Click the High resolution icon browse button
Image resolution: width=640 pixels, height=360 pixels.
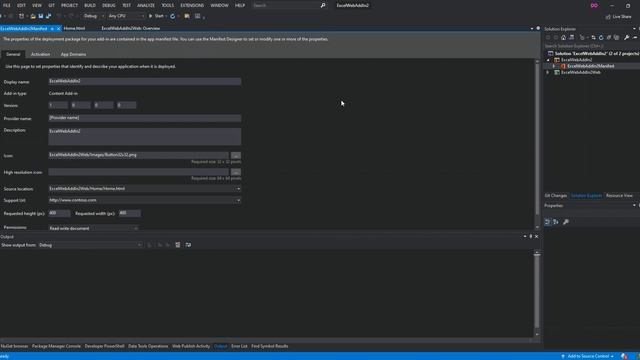236,172
